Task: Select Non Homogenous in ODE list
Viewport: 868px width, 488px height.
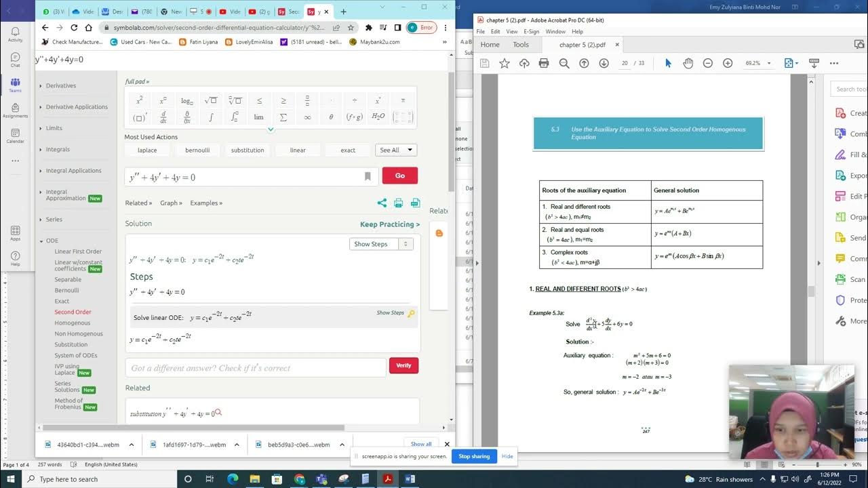Action: 79,333
